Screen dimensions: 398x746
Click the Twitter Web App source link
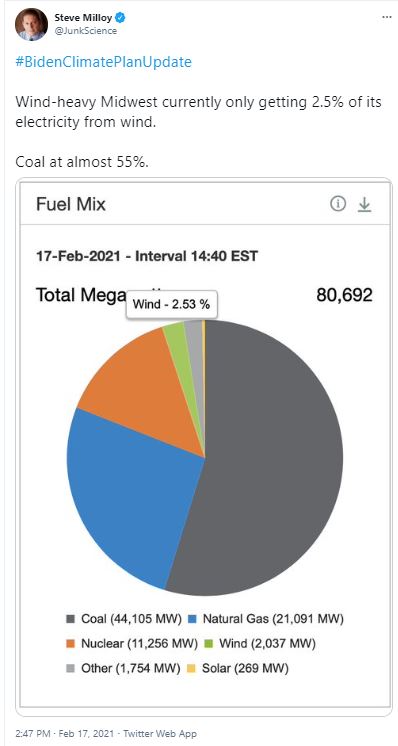(160, 734)
